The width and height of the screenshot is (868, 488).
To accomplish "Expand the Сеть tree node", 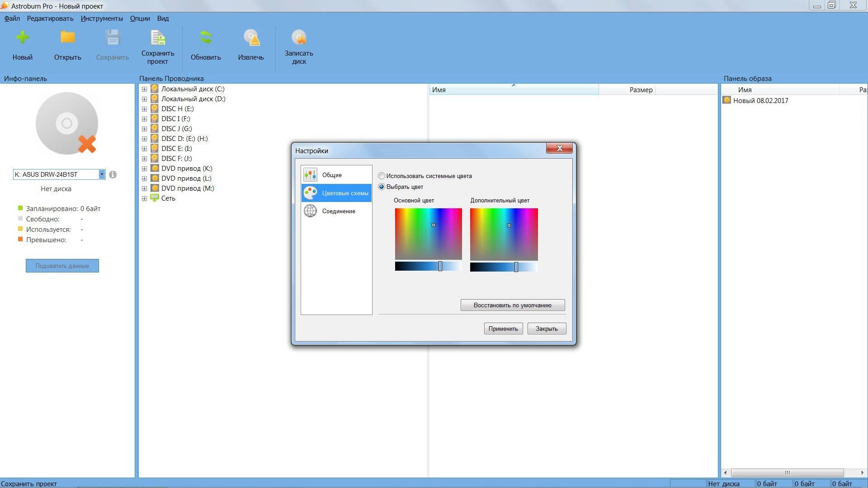I will pyautogui.click(x=144, y=199).
